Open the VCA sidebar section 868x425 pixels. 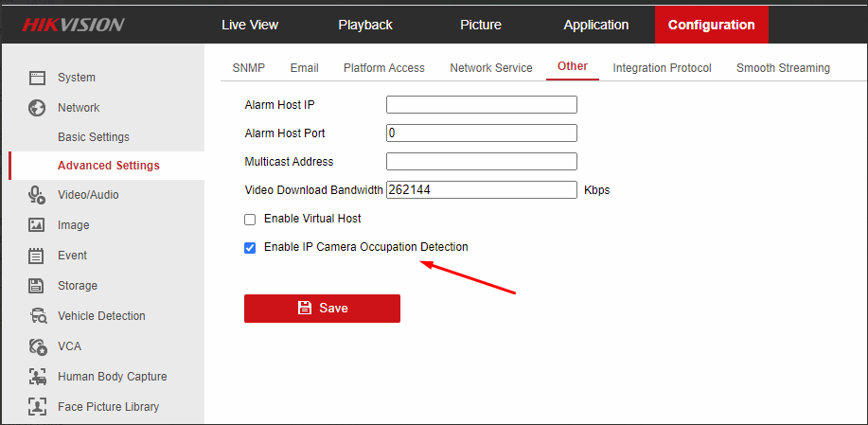[69, 346]
